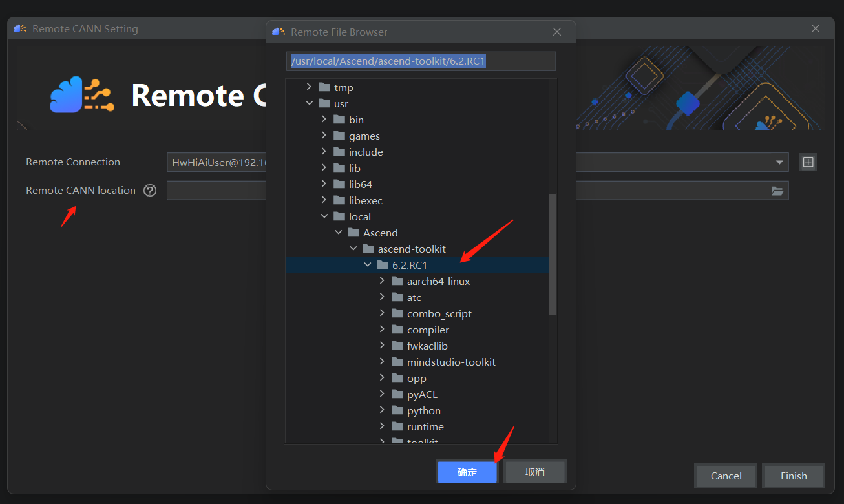Screen dimensions: 844x504
Task: Select the local folder icon
Action: pyautogui.click(x=339, y=216)
